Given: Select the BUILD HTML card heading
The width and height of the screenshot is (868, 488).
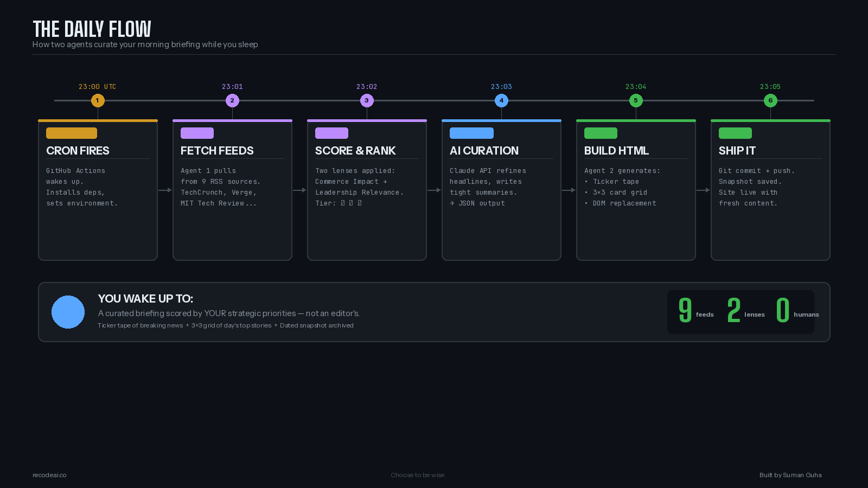Looking at the screenshot, I should (616, 151).
